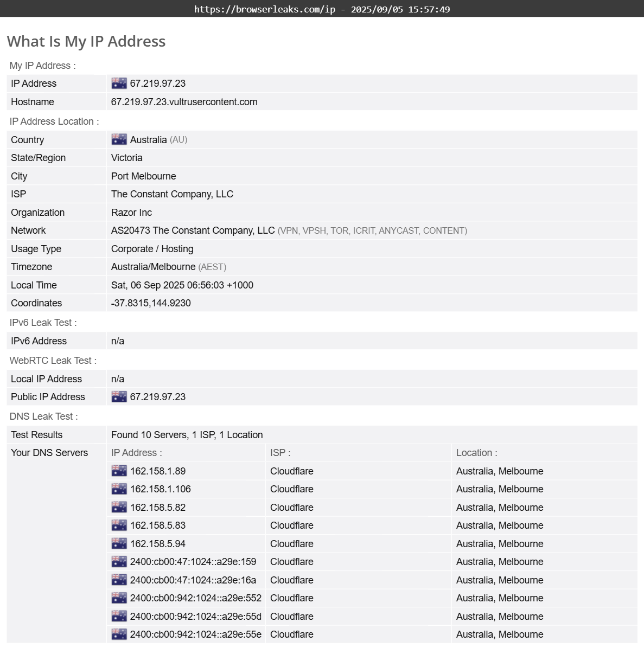Click the flag beside 2400:cb00:942:1024::a29e:552

tap(119, 599)
